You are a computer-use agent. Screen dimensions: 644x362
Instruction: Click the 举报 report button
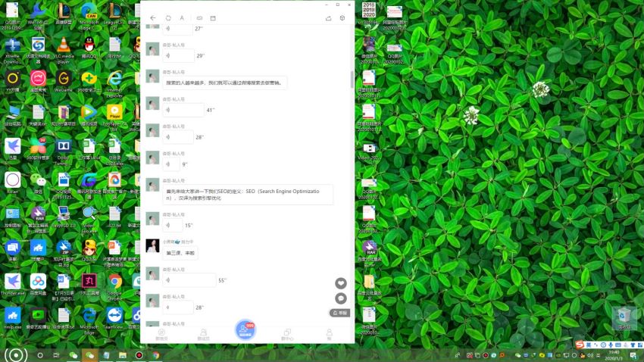(x=339, y=312)
